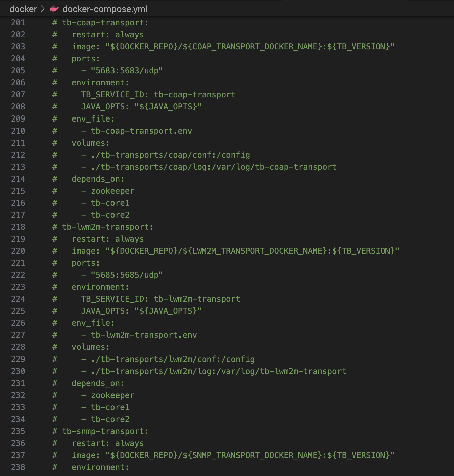Click line number 218 in the gutter

(18, 227)
